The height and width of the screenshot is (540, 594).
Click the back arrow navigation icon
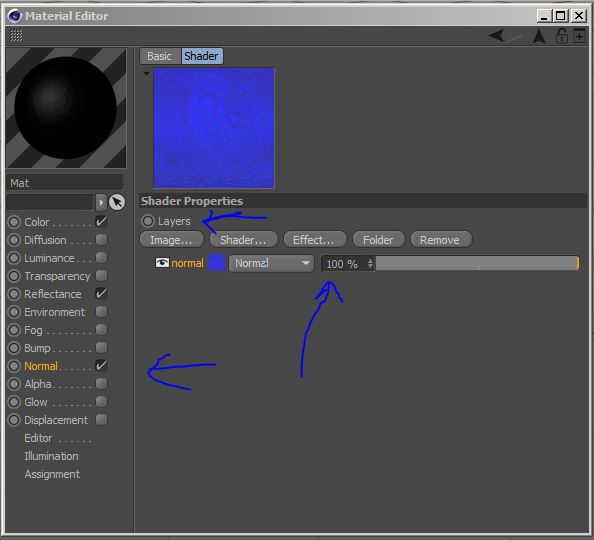point(496,36)
